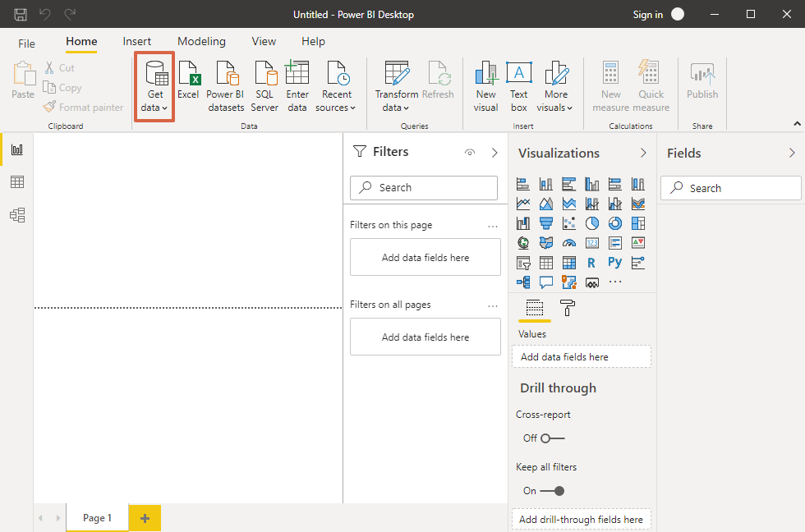
Task: Toggle Cross-report drill through switch
Action: click(552, 438)
